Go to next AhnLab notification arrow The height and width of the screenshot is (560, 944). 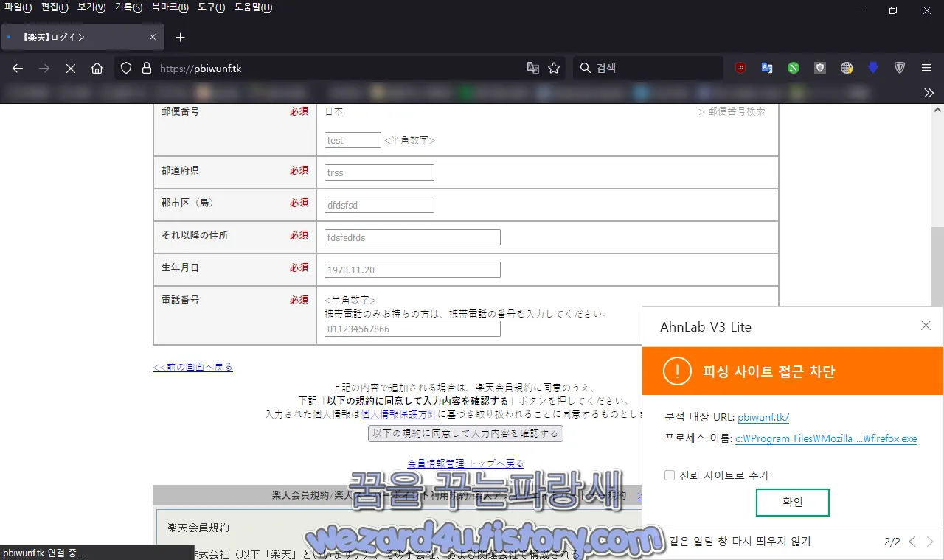click(x=930, y=542)
